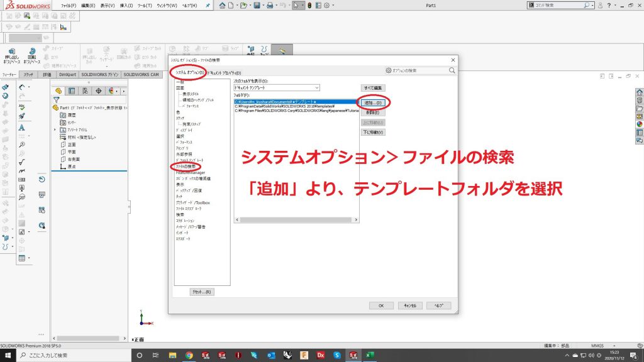The width and height of the screenshot is (644, 362).
Task: Click the spell check Abc icon
Action: pyautogui.click(x=22, y=106)
